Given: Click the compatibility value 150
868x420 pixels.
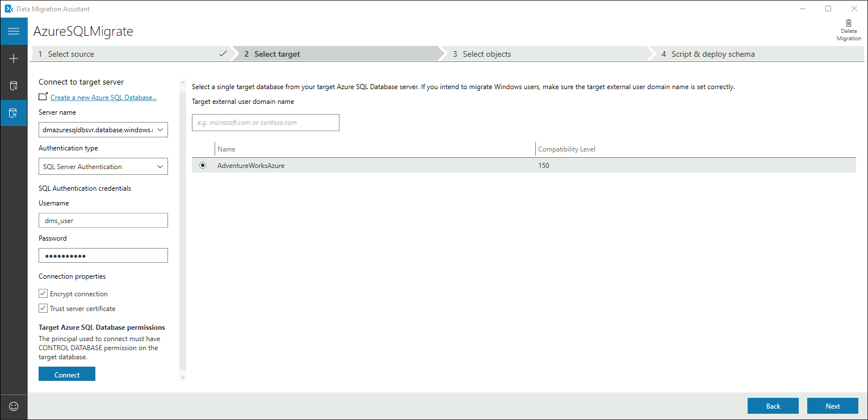Looking at the screenshot, I should [544, 166].
